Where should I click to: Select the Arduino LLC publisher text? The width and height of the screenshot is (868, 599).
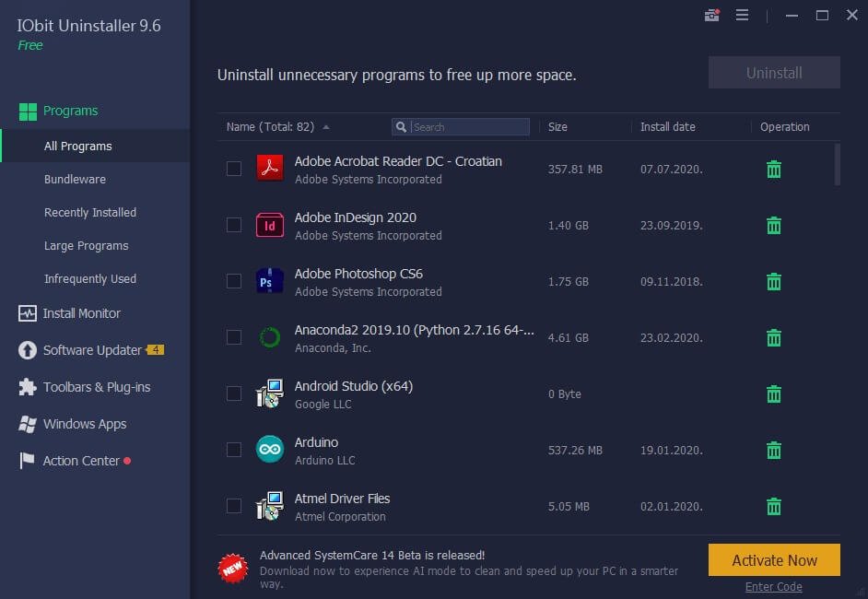pos(325,460)
